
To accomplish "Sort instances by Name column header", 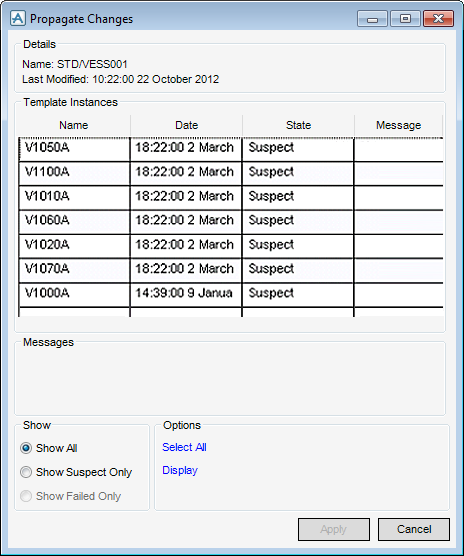I will [x=74, y=126].
